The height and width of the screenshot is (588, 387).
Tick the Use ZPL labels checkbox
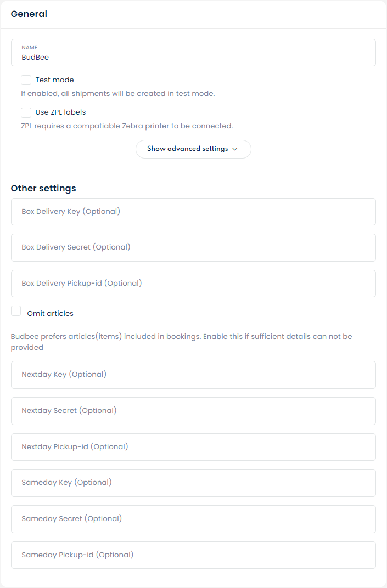point(26,112)
